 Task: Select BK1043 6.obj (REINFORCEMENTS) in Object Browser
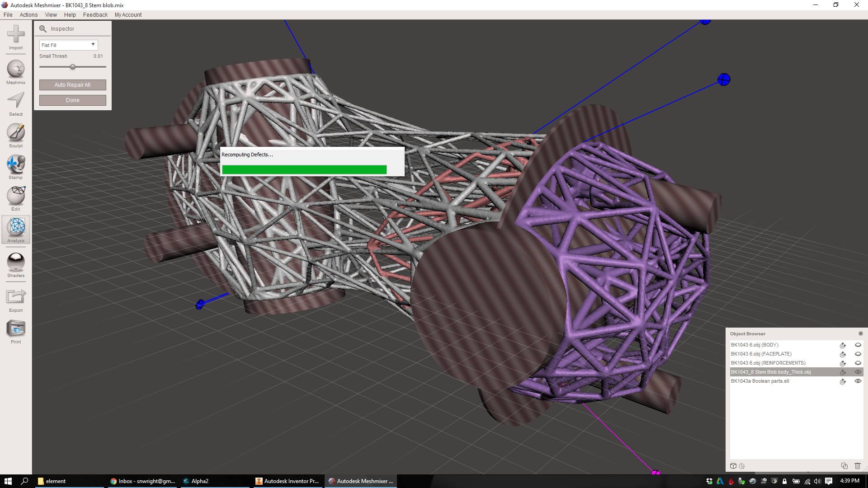[768, 363]
